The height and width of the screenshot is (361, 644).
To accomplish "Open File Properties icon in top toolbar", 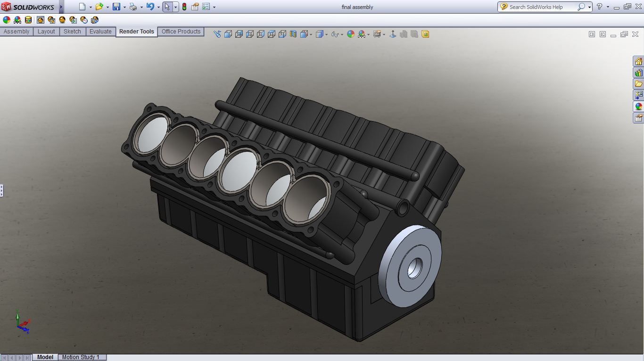I will point(195,7).
